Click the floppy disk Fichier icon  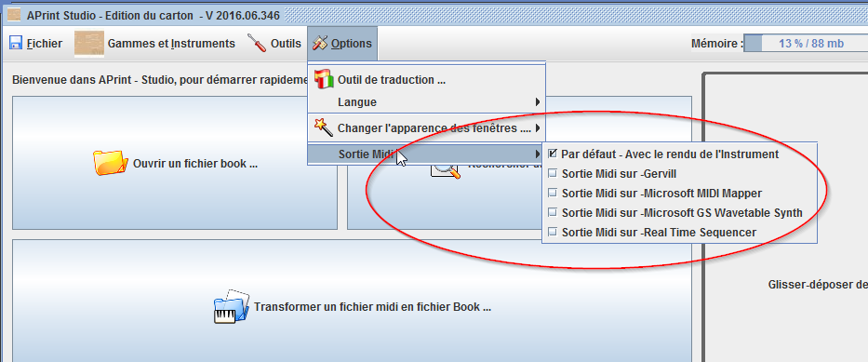[x=16, y=43]
